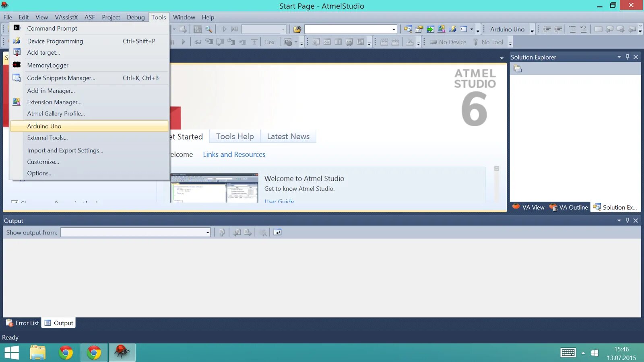
Task: Click the green arrow toolbar icon
Action: click(x=430, y=29)
